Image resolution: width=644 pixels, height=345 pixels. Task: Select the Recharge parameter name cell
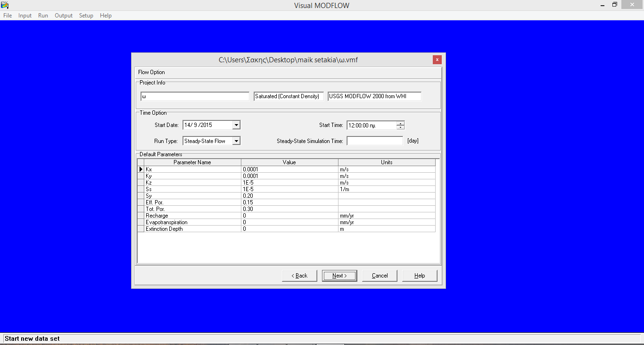click(x=192, y=215)
